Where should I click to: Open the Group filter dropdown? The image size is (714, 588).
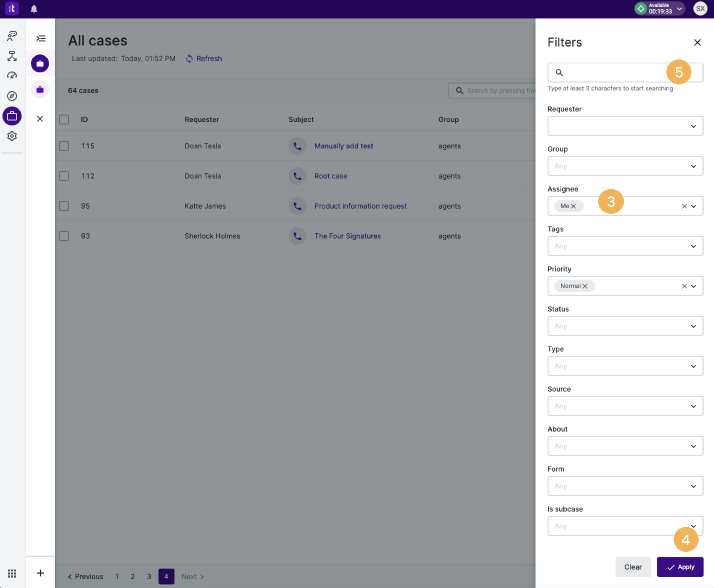[x=625, y=166]
